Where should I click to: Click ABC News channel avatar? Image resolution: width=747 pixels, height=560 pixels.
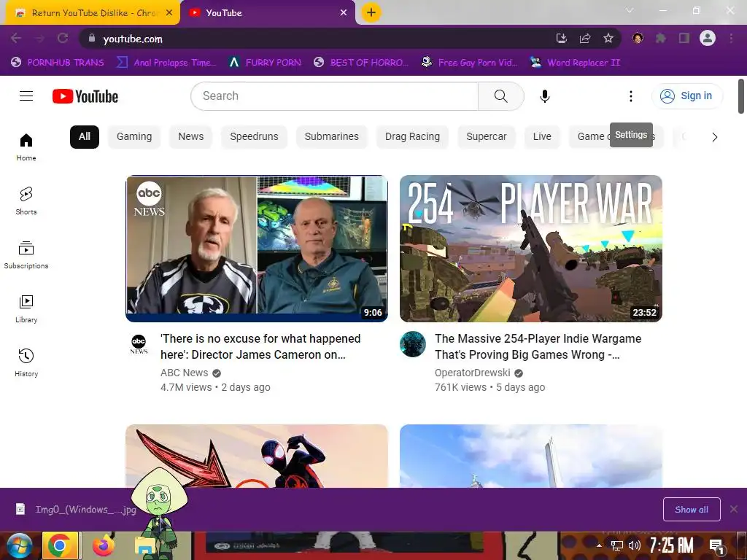[139, 344]
